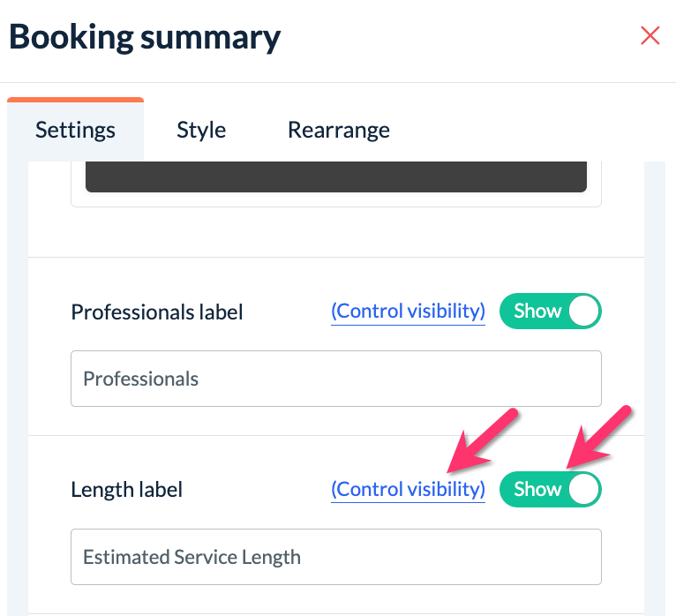The width and height of the screenshot is (676, 616).
Task: Select the Settings tab
Action: [x=75, y=130]
